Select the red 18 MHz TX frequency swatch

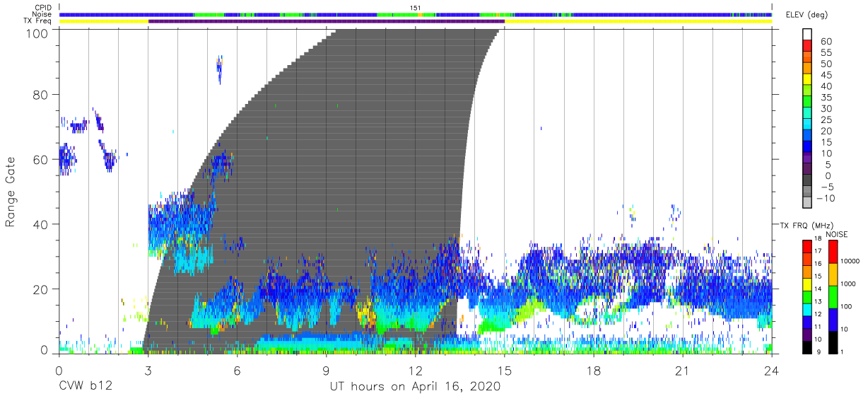point(806,246)
